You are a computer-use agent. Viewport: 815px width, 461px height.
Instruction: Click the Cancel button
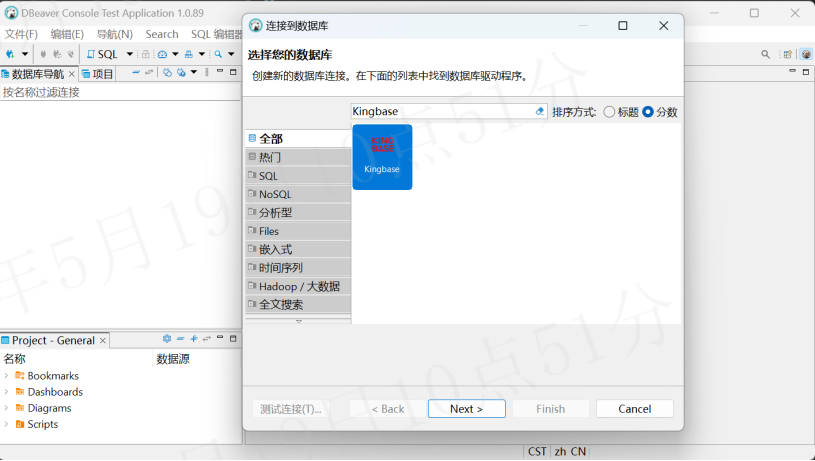[x=635, y=409]
